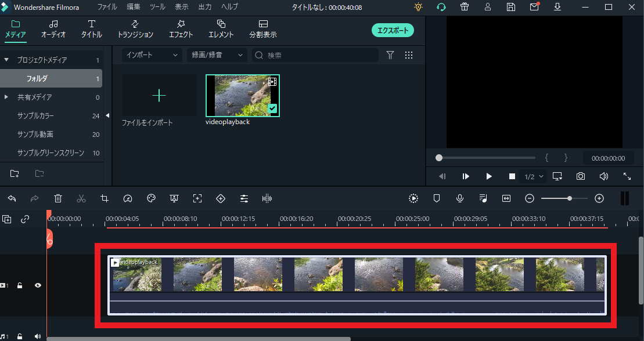The image size is (644, 341).
Task: Click the green screen icon
Action: (174, 198)
